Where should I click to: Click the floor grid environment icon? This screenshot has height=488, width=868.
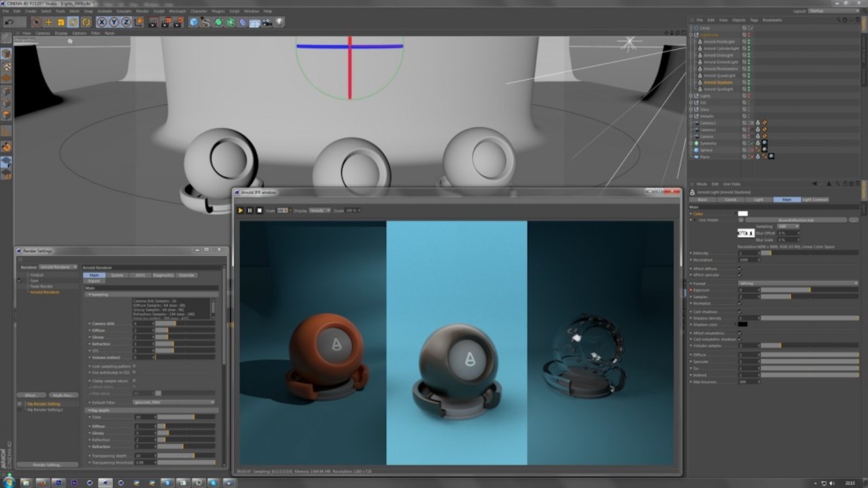(x=255, y=23)
